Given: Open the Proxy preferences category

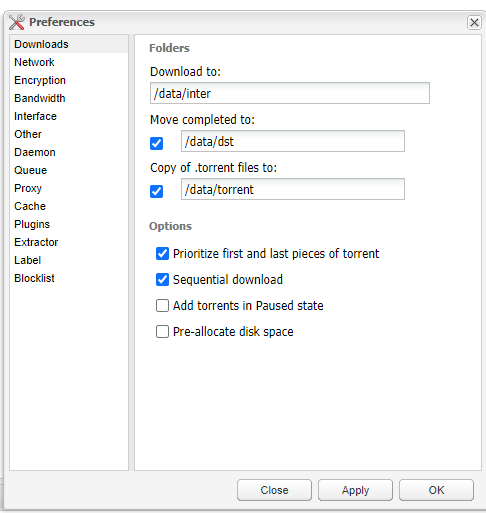Looking at the screenshot, I should 69,188.
